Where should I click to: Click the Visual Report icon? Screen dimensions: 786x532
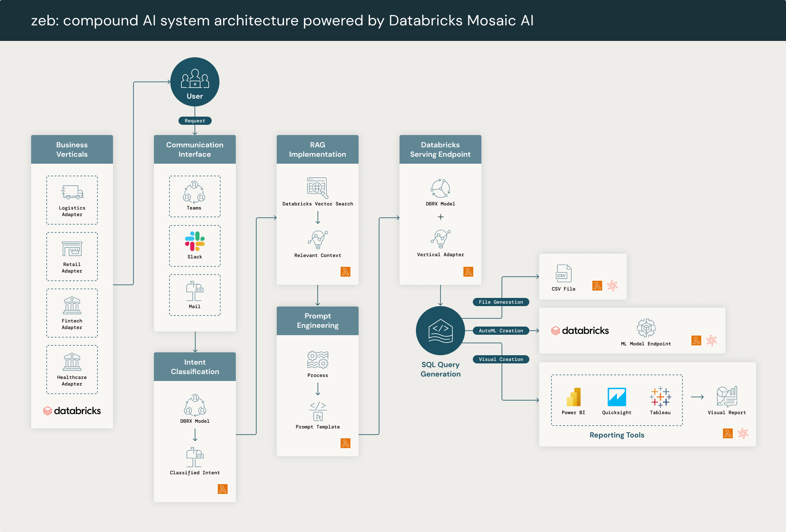pos(727,397)
